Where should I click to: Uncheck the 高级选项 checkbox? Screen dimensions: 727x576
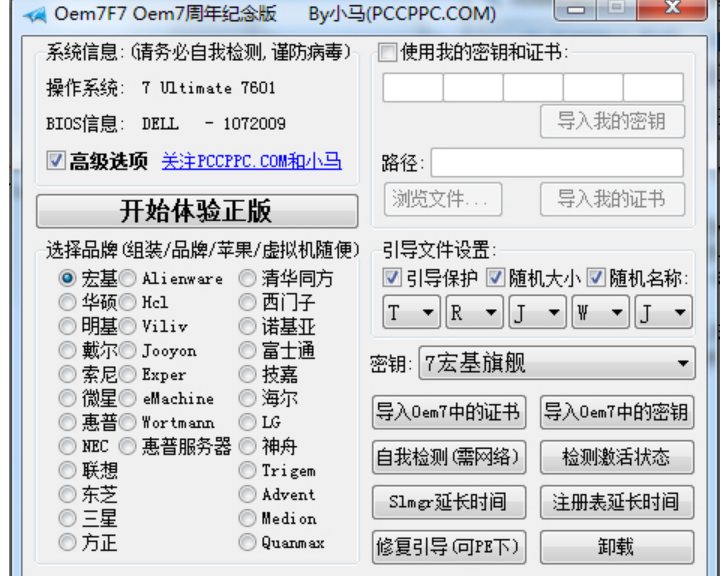(x=55, y=161)
